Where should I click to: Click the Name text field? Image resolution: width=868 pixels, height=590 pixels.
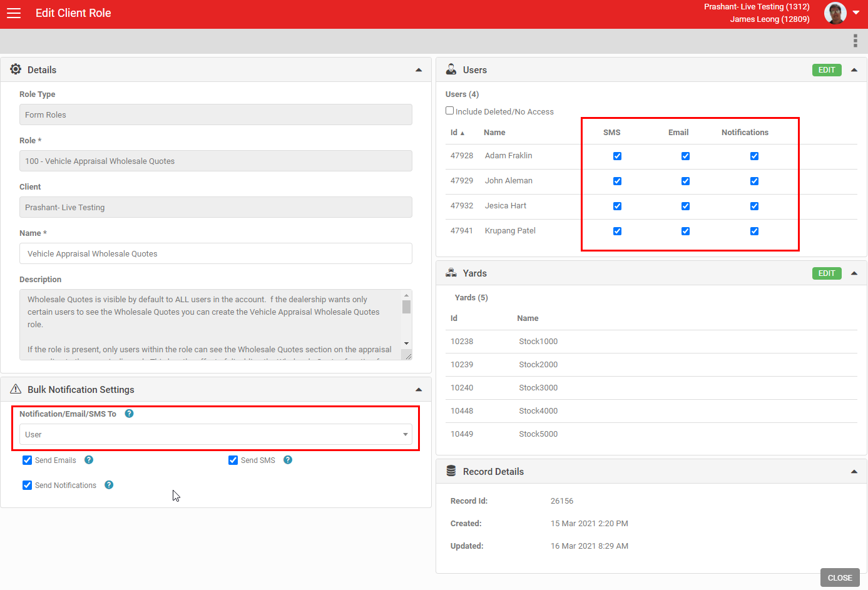tap(215, 253)
